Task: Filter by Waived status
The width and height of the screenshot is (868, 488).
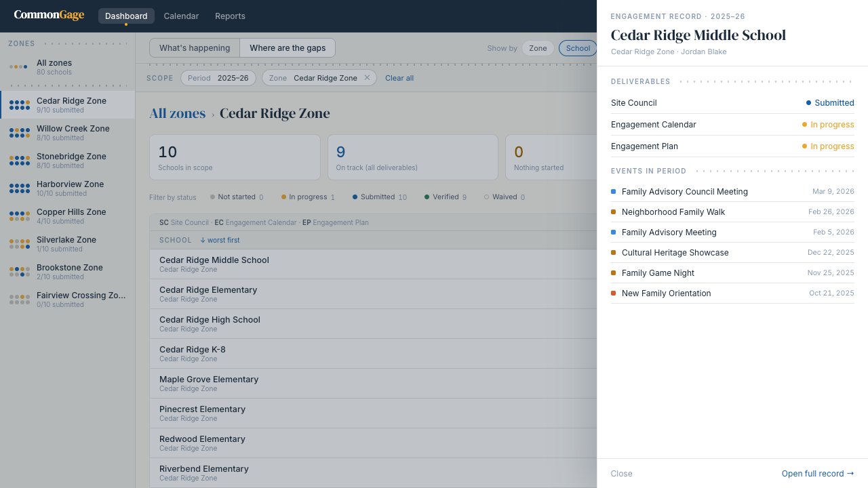Action: point(504,197)
